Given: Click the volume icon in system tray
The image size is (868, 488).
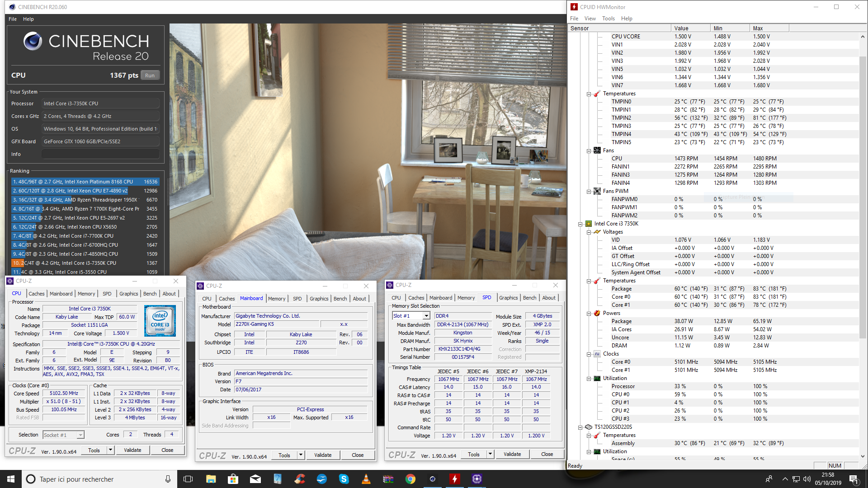Looking at the screenshot, I should [x=807, y=479].
